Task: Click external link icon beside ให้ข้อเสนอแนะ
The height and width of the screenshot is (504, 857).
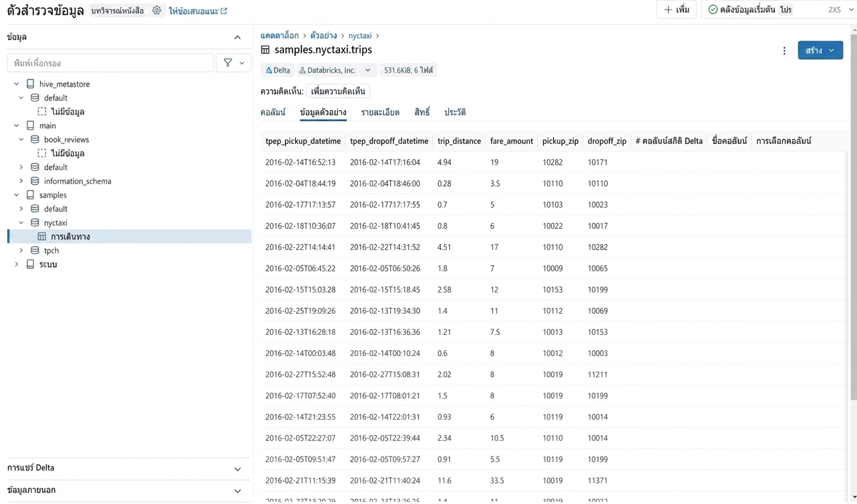Action: (224, 11)
